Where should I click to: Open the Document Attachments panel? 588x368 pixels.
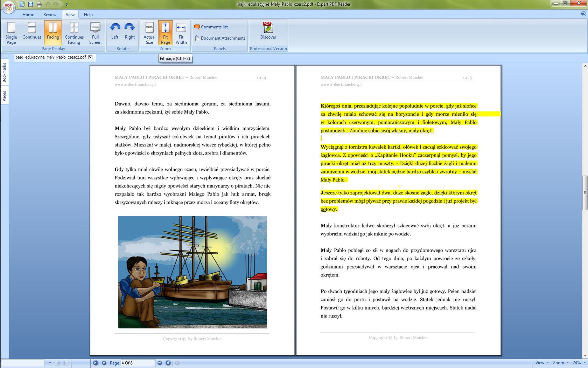pyautogui.click(x=220, y=38)
